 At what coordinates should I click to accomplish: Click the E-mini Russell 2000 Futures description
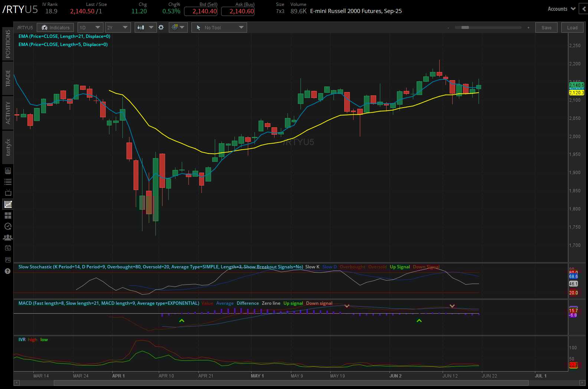[356, 11]
